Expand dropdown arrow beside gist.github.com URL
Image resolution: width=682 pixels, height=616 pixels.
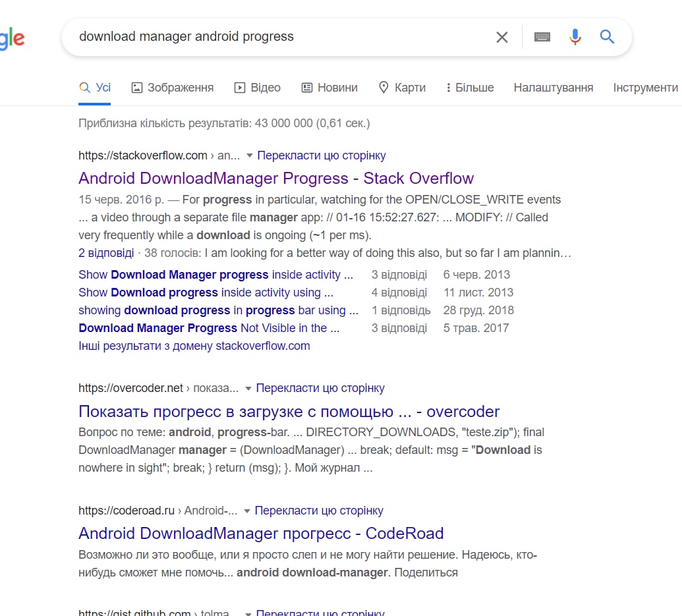click(x=248, y=613)
